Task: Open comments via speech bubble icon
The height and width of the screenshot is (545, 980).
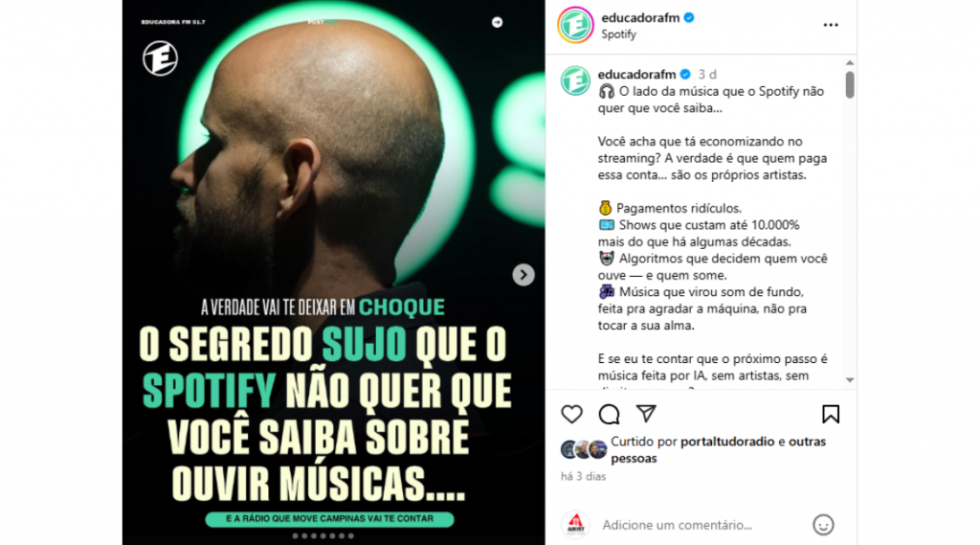Action: (x=609, y=414)
